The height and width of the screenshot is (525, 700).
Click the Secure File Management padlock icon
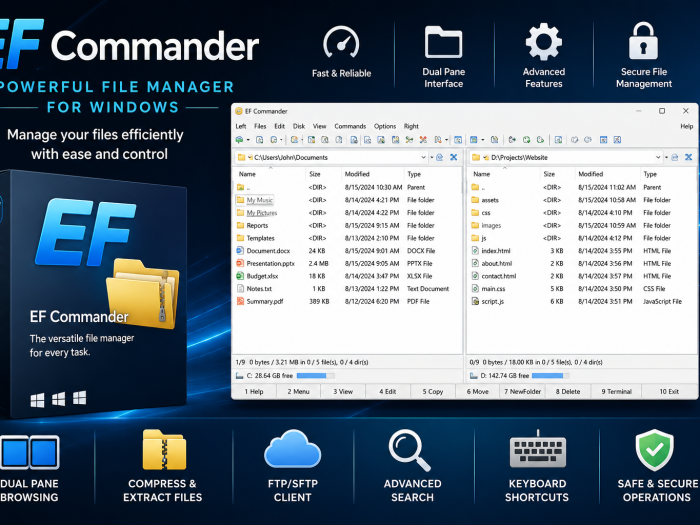tap(643, 41)
